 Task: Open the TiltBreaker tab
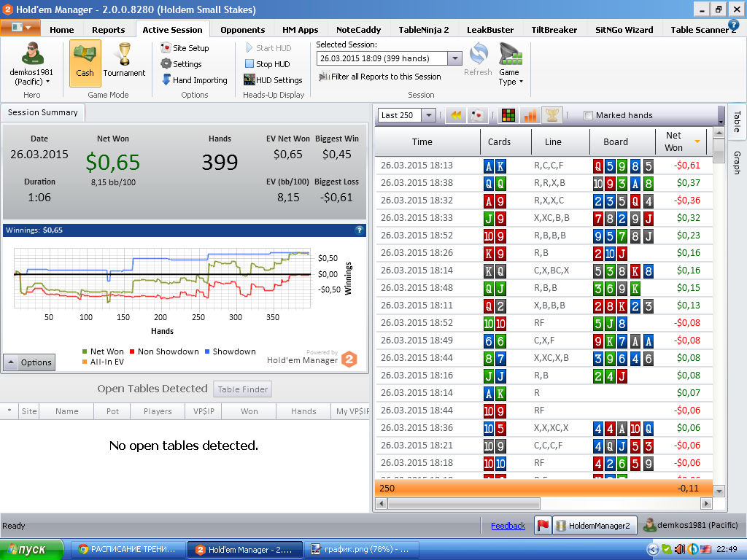pos(554,29)
